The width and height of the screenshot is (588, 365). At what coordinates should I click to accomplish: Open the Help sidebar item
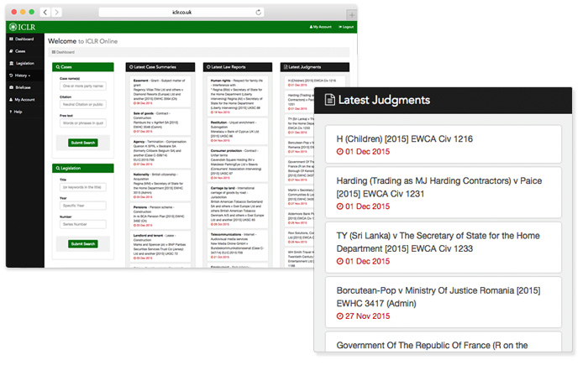click(18, 112)
